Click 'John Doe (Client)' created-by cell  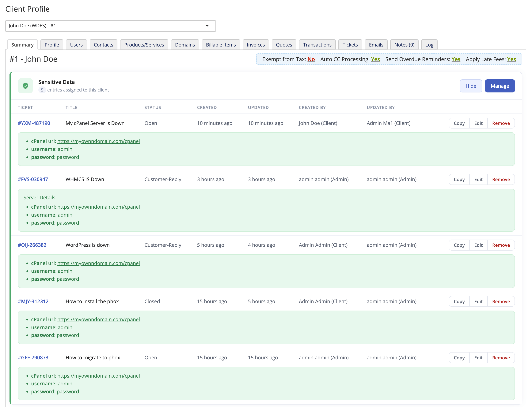click(318, 123)
